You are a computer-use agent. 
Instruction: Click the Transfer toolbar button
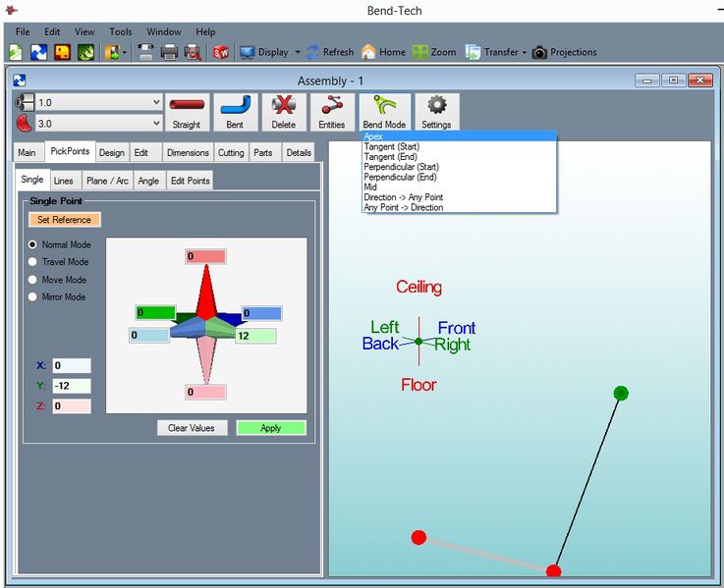(x=492, y=52)
